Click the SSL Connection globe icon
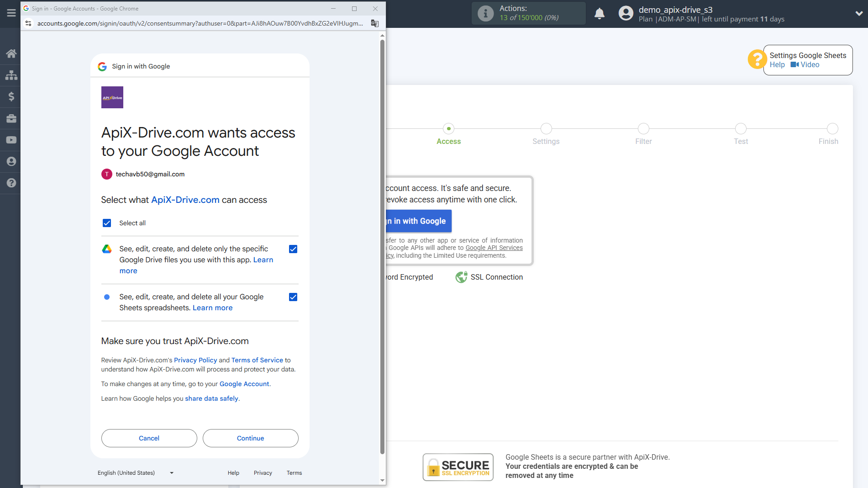Viewport: 868px width, 488px height. click(461, 277)
